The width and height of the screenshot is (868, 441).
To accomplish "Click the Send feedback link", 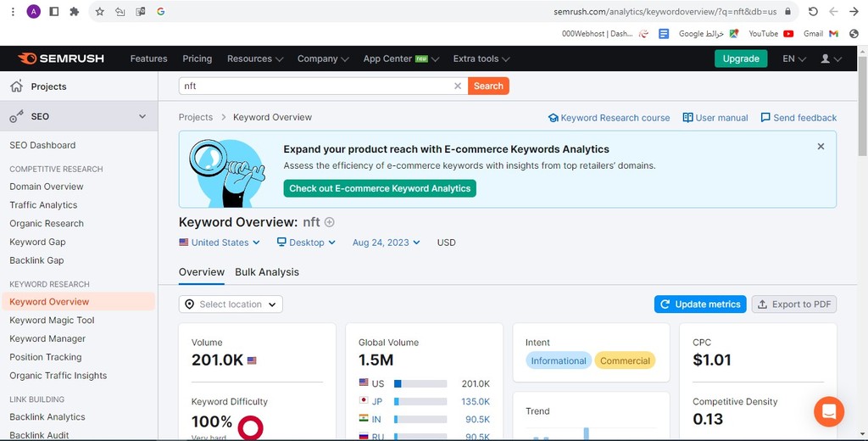I will (x=798, y=118).
